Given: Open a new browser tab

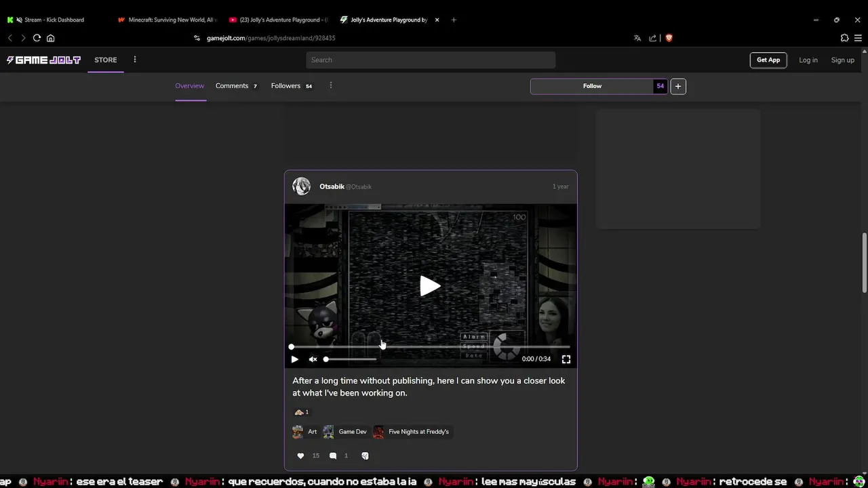Looking at the screenshot, I should (x=454, y=20).
